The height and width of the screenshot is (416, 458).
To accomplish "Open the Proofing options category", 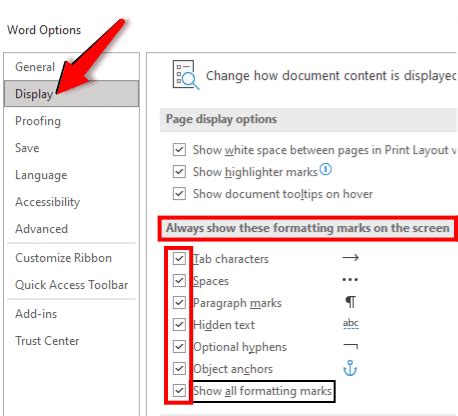I will coord(71,121).
